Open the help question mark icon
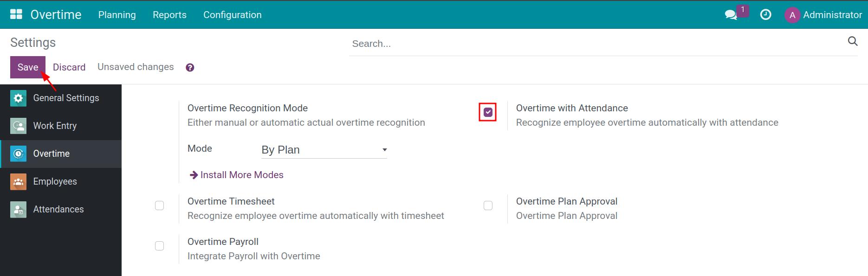868x276 pixels. (x=189, y=67)
